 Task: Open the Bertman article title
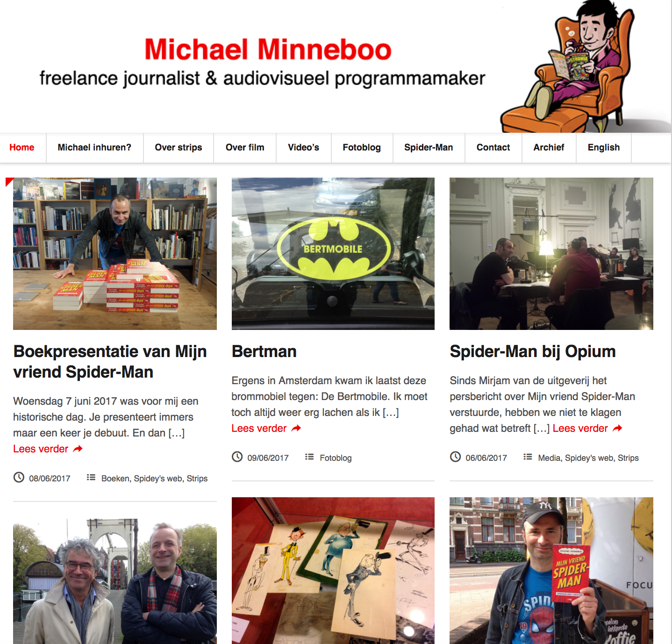point(264,351)
